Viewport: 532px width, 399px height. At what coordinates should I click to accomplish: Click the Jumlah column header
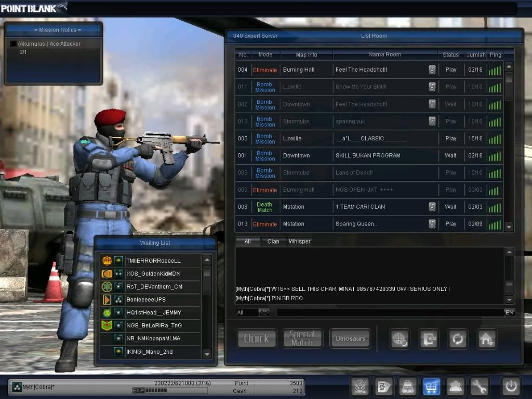476,55
